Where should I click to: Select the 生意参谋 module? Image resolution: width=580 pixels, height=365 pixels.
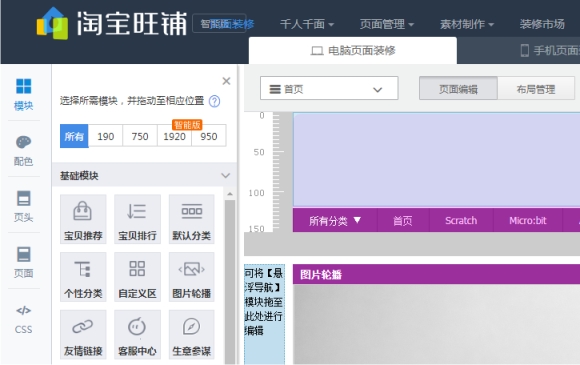coord(192,335)
